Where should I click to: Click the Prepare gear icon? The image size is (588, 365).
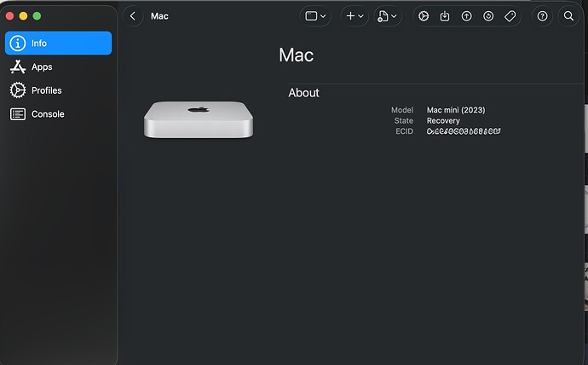(x=424, y=16)
